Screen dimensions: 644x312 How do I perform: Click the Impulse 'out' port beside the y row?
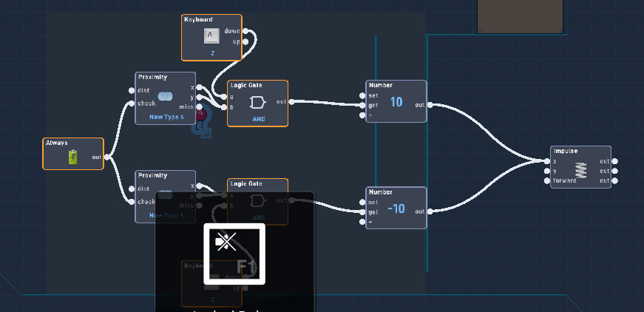click(x=614, y=172)
